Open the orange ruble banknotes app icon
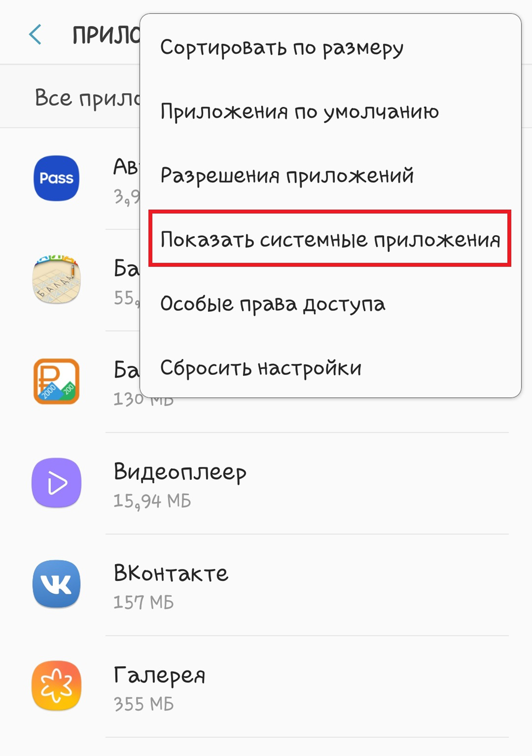 pyautogui.click(x=57, y=381)
